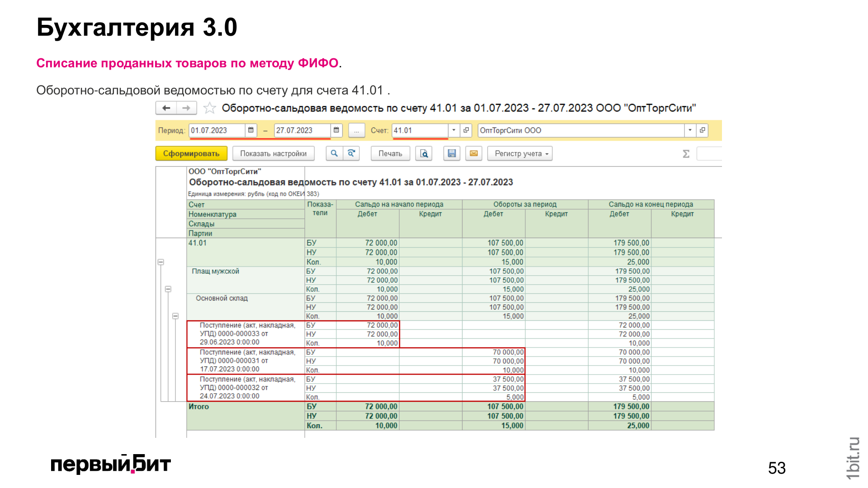Click the sigma sum icon
The width and height of the screenshot is (868, 488).
click(686, 154)
